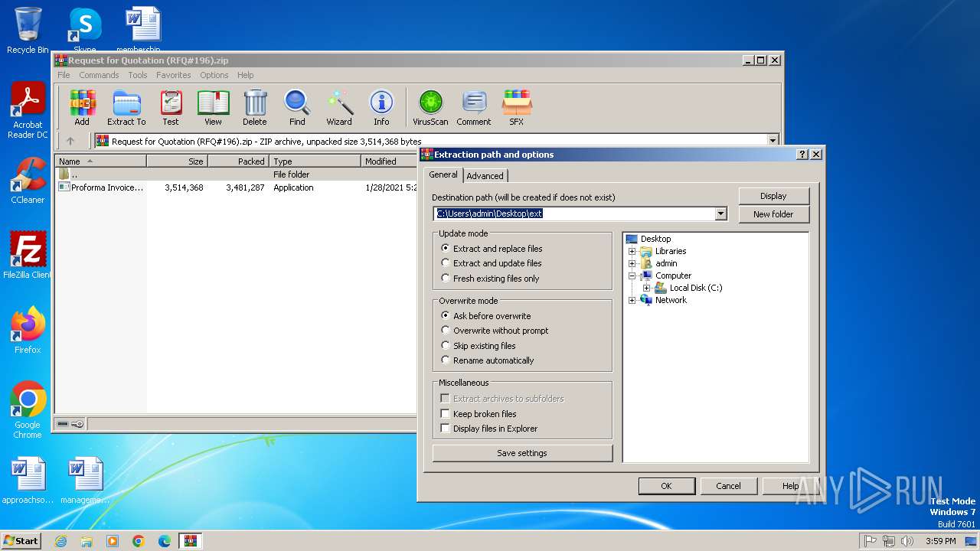Click the Comment toolbar icon
Image resolution: width=980 pixels, height=551 pixels.
(474, 108)
